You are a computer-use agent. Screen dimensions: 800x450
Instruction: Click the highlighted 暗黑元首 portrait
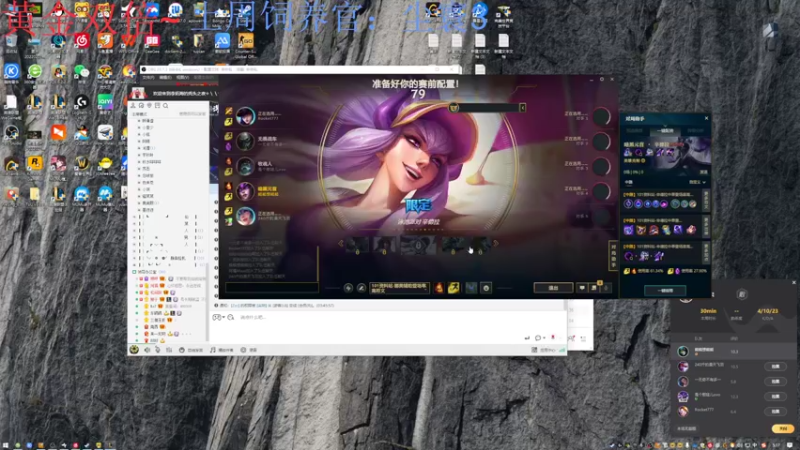pyautogui.click(x=245, y=191)
